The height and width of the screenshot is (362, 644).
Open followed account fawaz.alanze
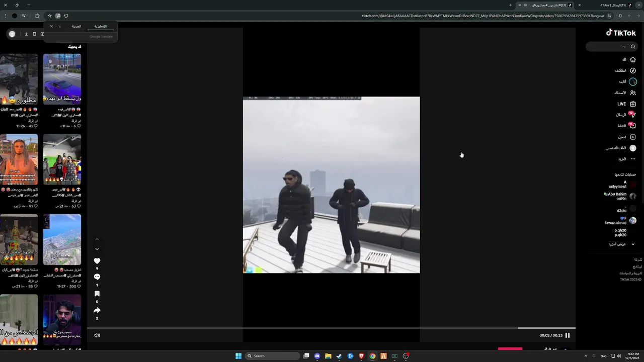pos(620,220)
